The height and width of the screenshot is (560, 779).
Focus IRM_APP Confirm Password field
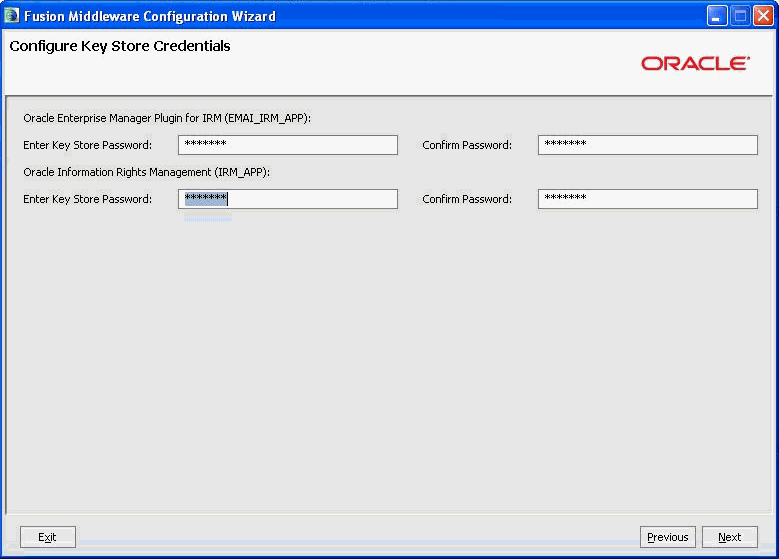647,199
